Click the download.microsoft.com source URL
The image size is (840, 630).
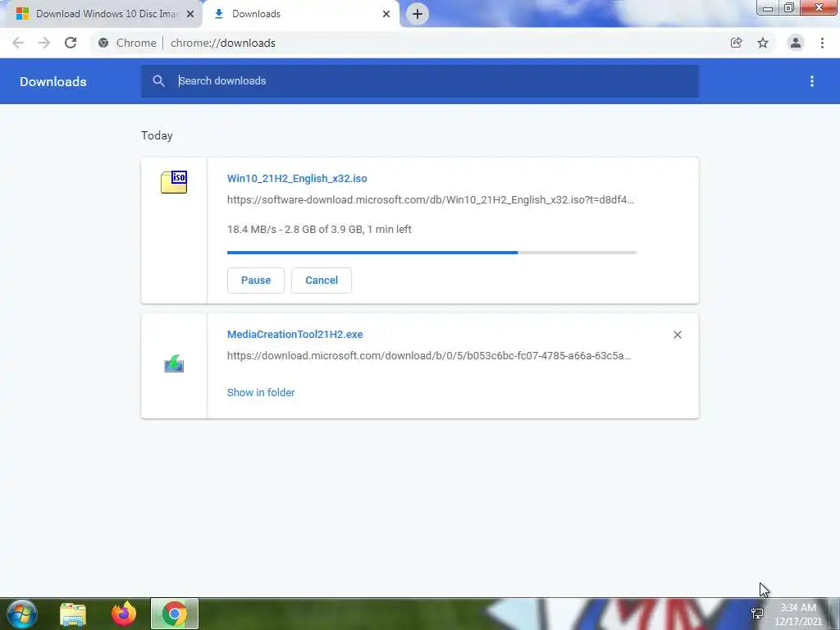point(429,356)
